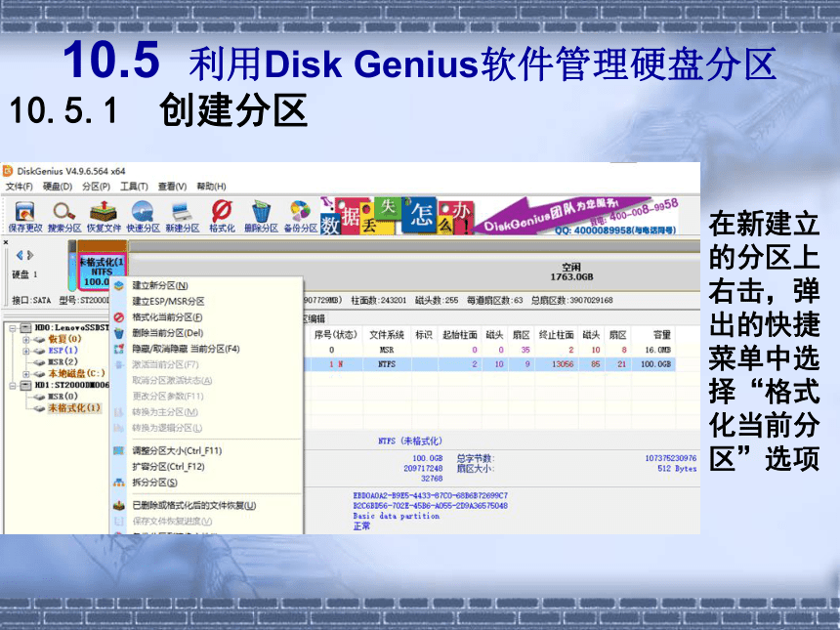Open the 文件(F) menu
Image resolution: width=840 pixels, height=630 pixels.
(20, 187)
